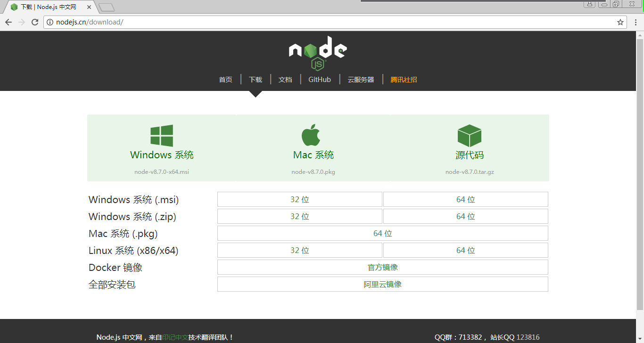
Task: Open 阿里云镜像 for 全部安装包
Action: [383, 284]
